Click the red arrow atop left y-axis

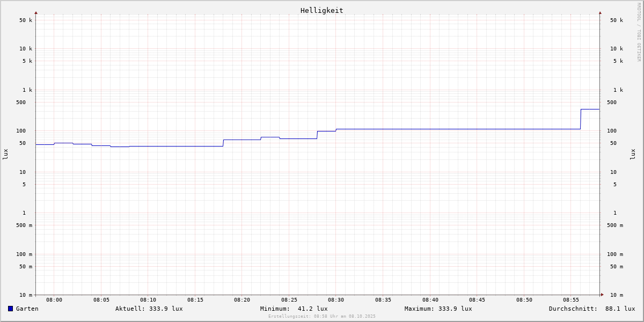tap(36, 12)
